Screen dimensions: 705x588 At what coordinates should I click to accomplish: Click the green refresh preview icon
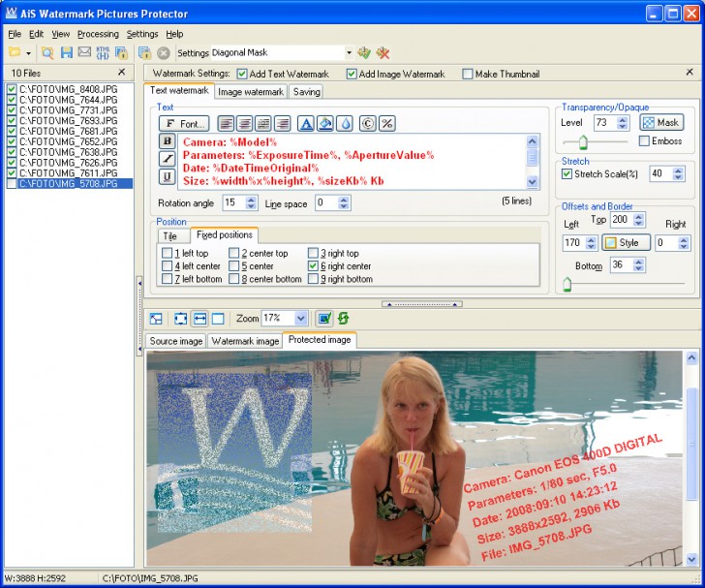pyautogui.click(x=344, y=319)
